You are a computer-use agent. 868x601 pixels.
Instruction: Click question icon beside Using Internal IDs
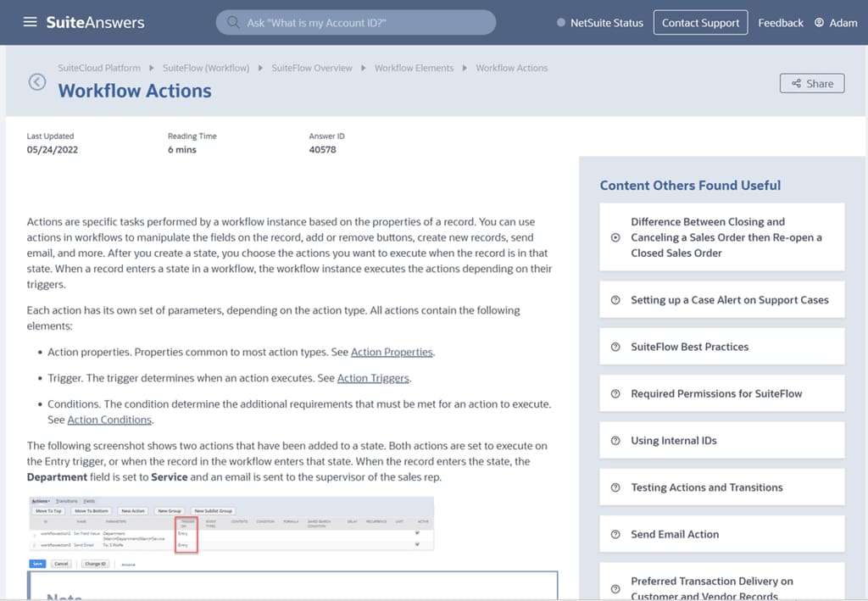point(615,441)
